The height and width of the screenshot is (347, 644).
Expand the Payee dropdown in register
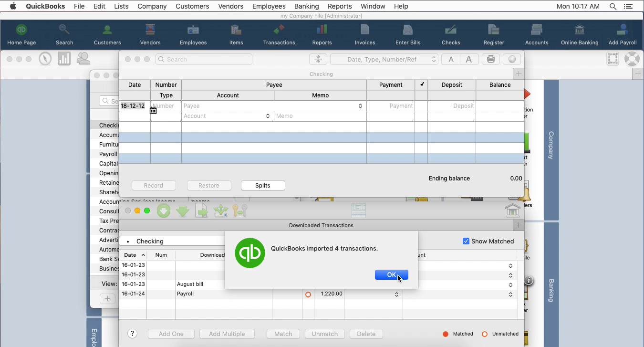tap(360, 106)
